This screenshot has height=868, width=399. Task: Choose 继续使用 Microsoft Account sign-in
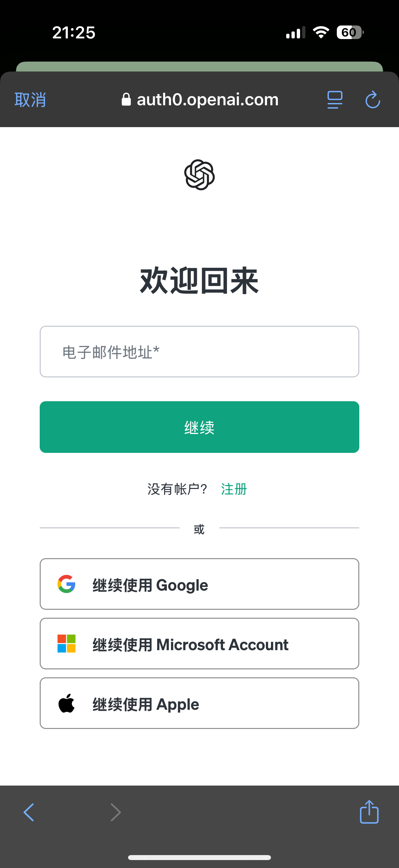pos(199,644)
